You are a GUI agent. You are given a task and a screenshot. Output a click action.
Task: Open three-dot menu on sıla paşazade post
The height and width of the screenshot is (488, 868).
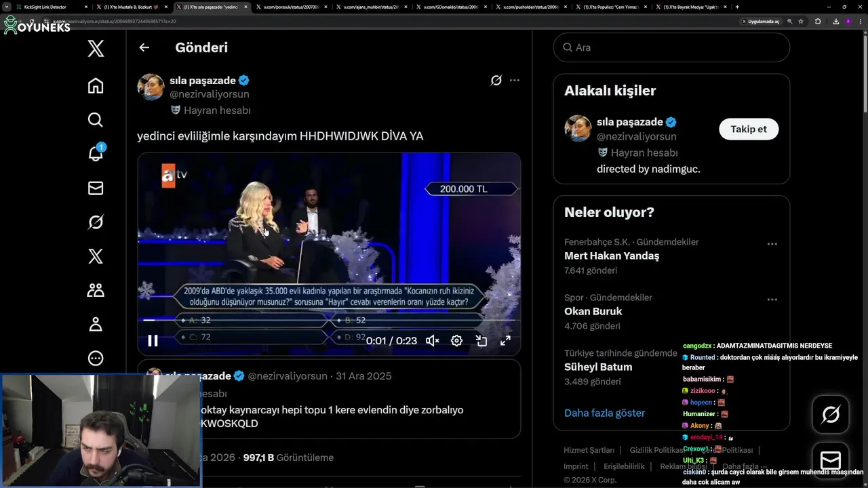coord(515,80)
